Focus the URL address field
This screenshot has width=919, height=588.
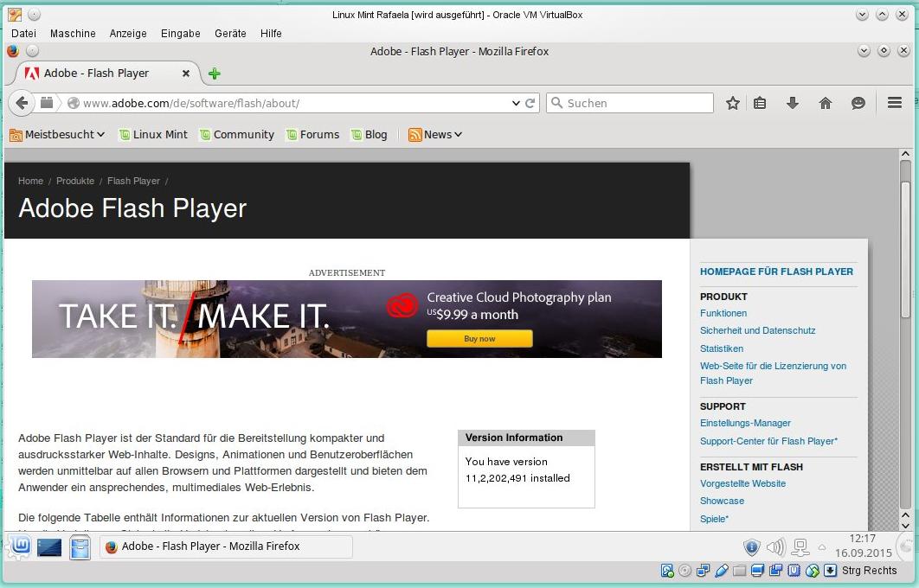[287, 103]
